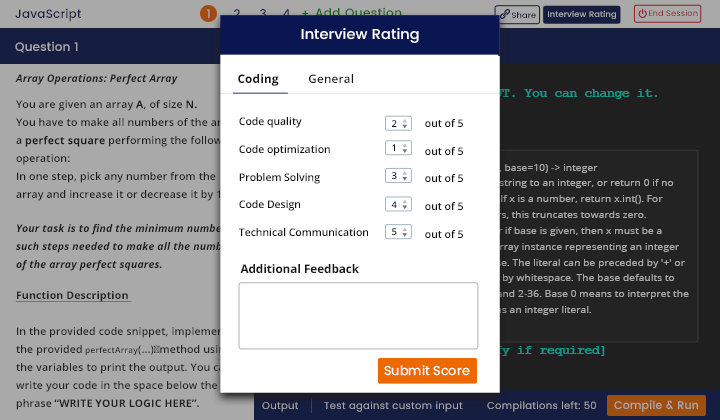Click into the Additional Feedback text box
Screen dimensions: 720x420
(358, 316)
